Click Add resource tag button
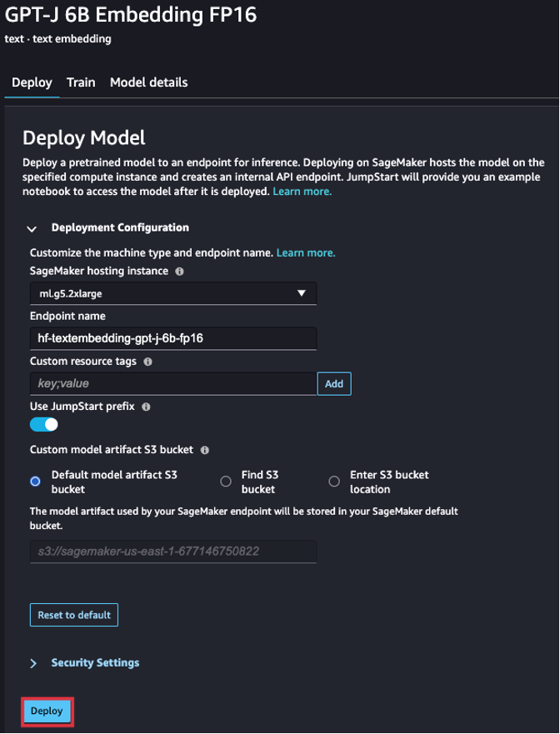This screenshot has height=734, width=560. 334,384
